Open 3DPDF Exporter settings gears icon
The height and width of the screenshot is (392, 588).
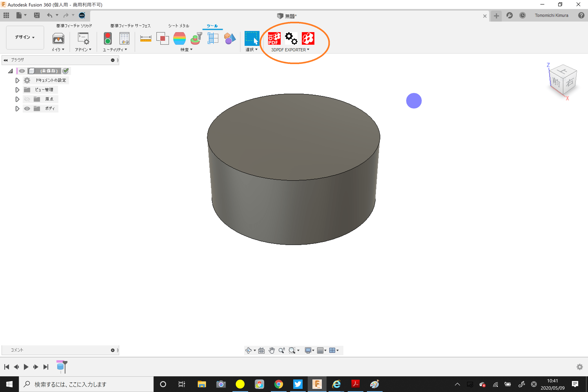pyautogui.click(x=291, y=38)
